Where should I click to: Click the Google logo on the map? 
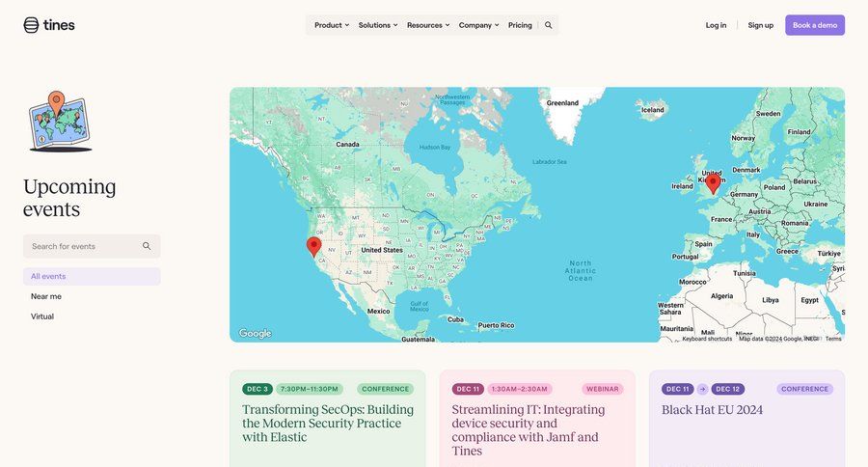[x=256, y=333]
